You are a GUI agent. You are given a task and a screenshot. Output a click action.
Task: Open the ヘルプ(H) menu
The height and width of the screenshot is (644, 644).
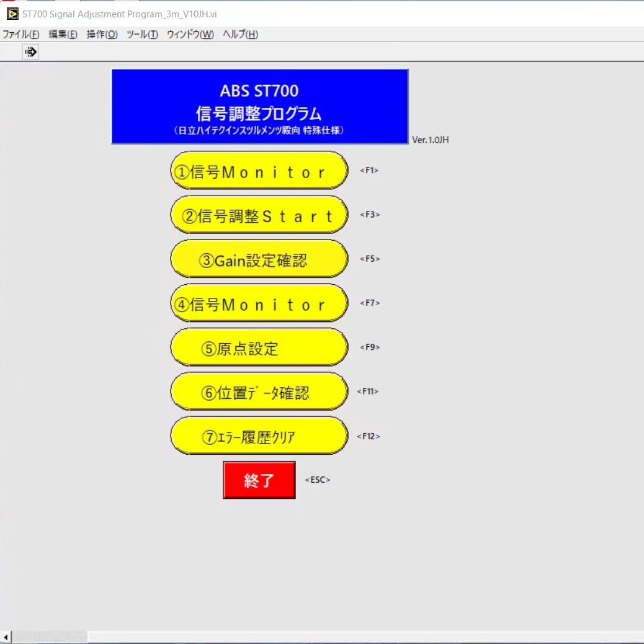click(240, 35)
